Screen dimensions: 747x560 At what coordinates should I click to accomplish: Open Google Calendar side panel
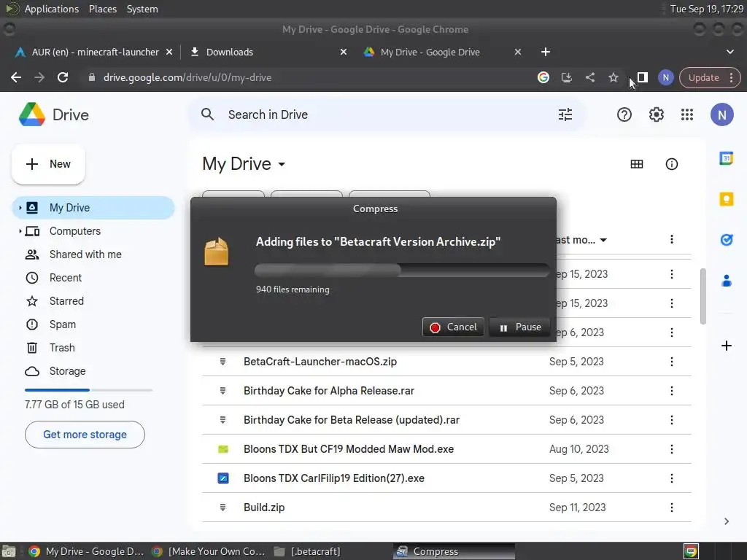(x=726, y=158)
